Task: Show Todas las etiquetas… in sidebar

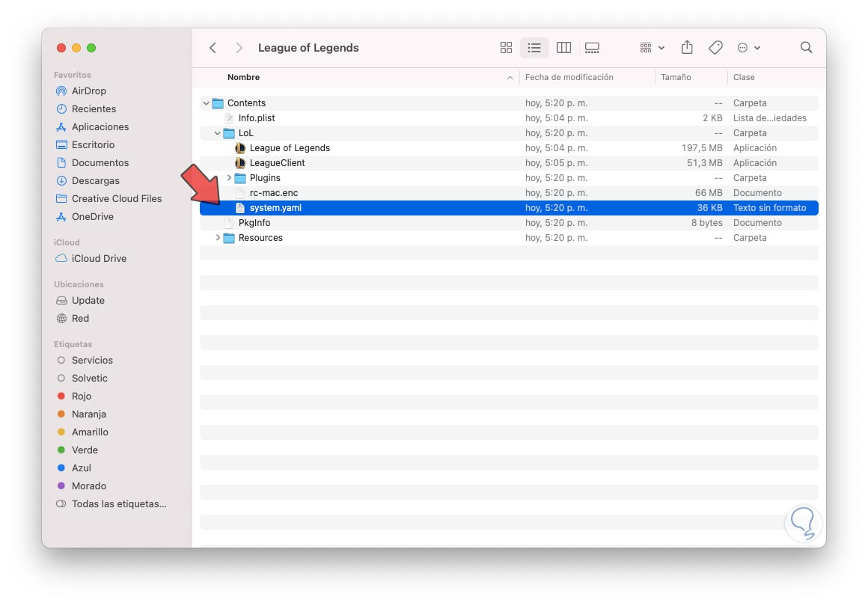Action: (119, 504)
